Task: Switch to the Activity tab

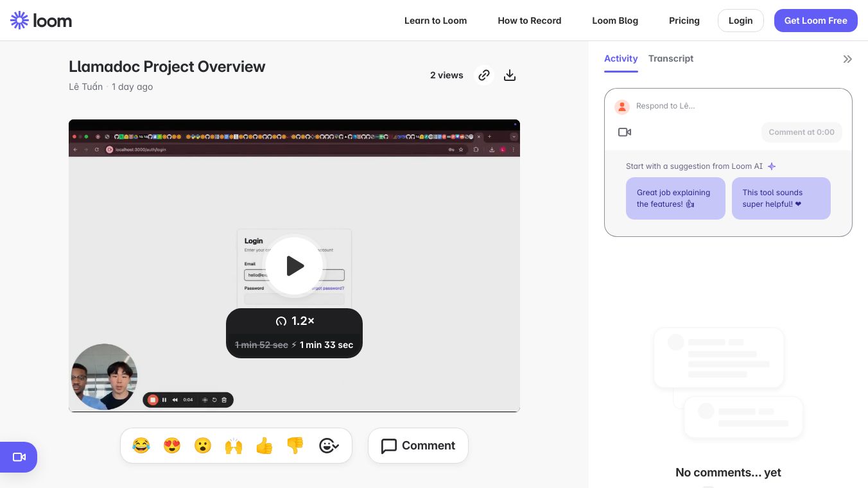Action: tap(621, 58)
